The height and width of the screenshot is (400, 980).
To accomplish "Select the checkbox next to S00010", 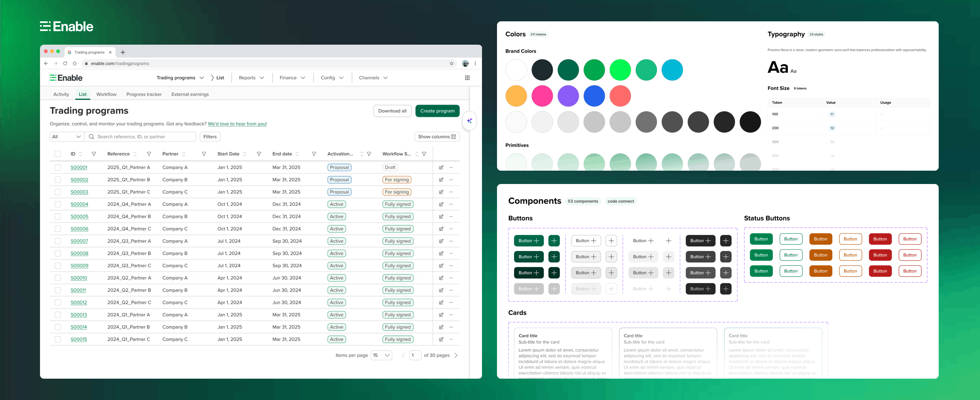I will click(58, 278).
